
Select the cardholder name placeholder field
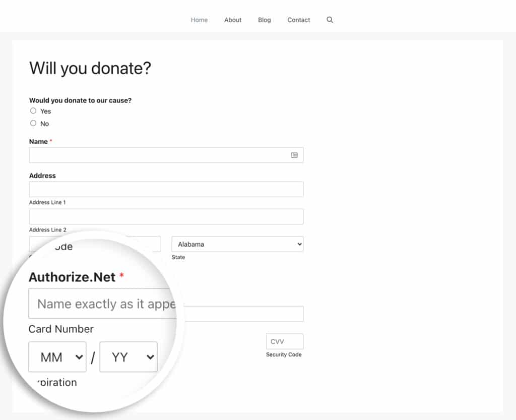coord(101,303)
